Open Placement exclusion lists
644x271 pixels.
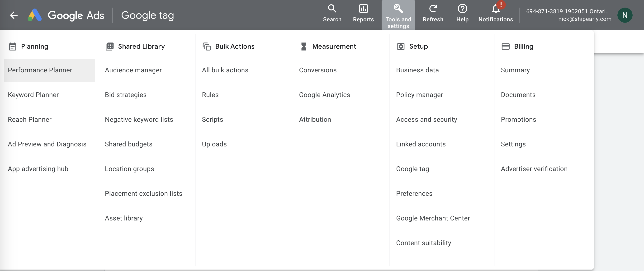tap(143, 194)
